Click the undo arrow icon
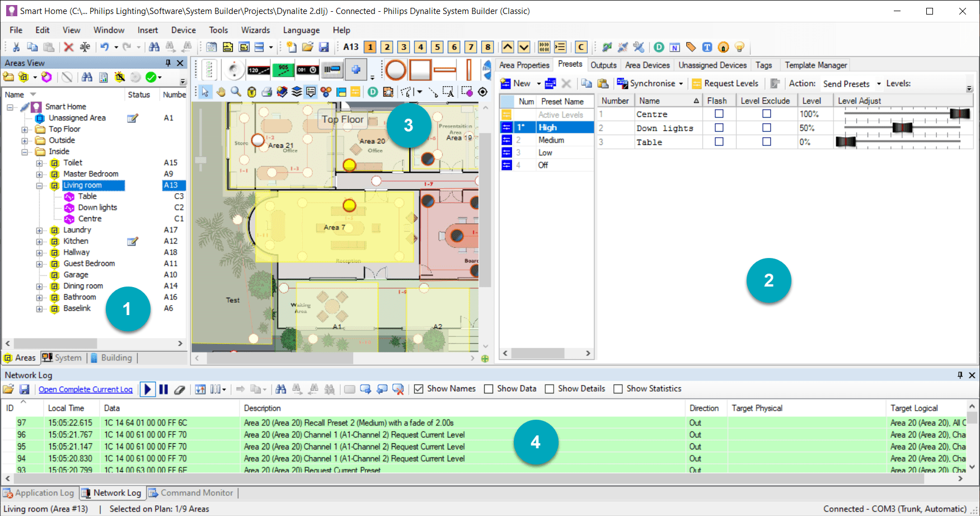 [105, 47]
